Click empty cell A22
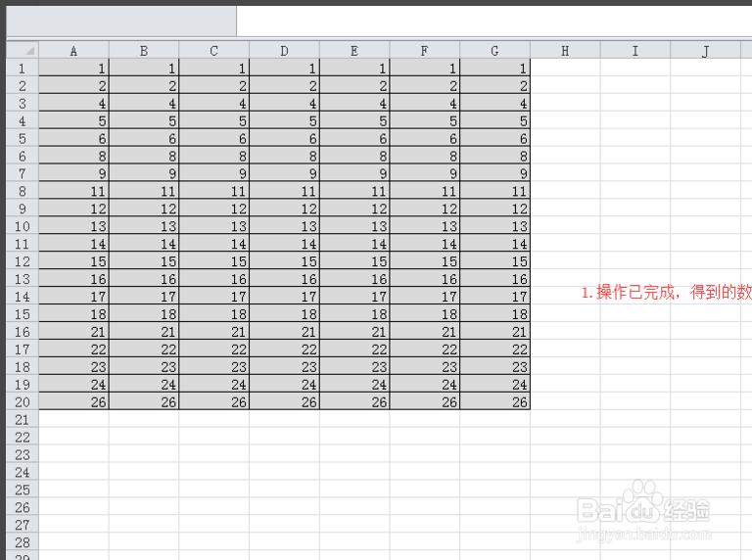 pos(73,437)
